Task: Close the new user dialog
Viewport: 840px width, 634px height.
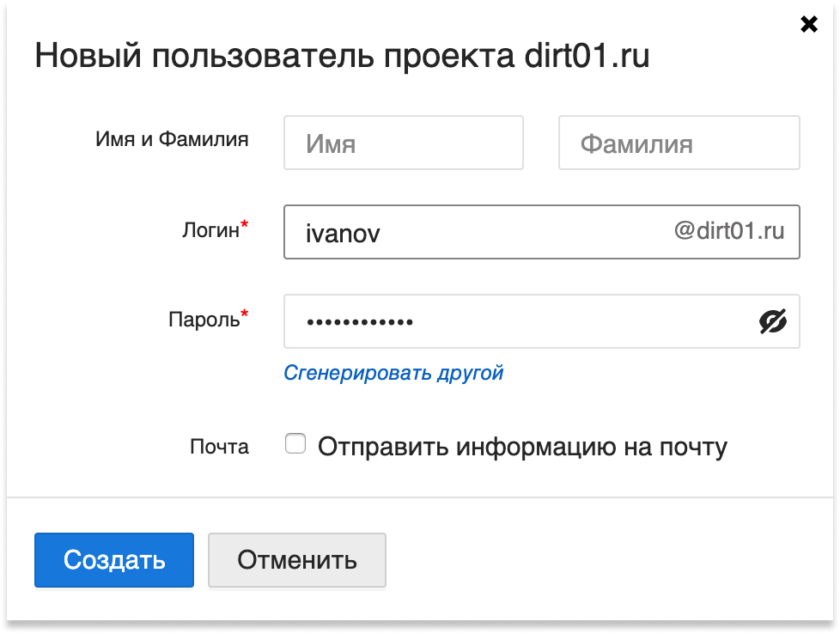Action: (808, 24)
